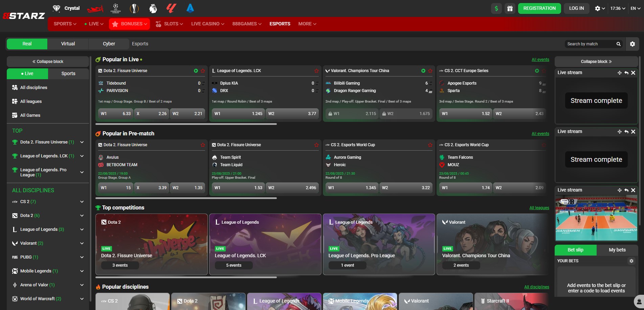Bet W1 6.33 on Tidebound

115,114
